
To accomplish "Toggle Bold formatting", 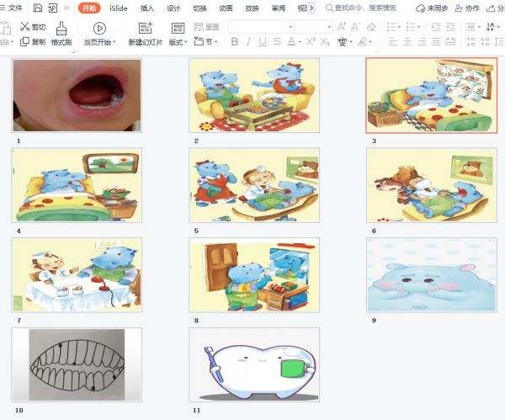I will [235, 41].
